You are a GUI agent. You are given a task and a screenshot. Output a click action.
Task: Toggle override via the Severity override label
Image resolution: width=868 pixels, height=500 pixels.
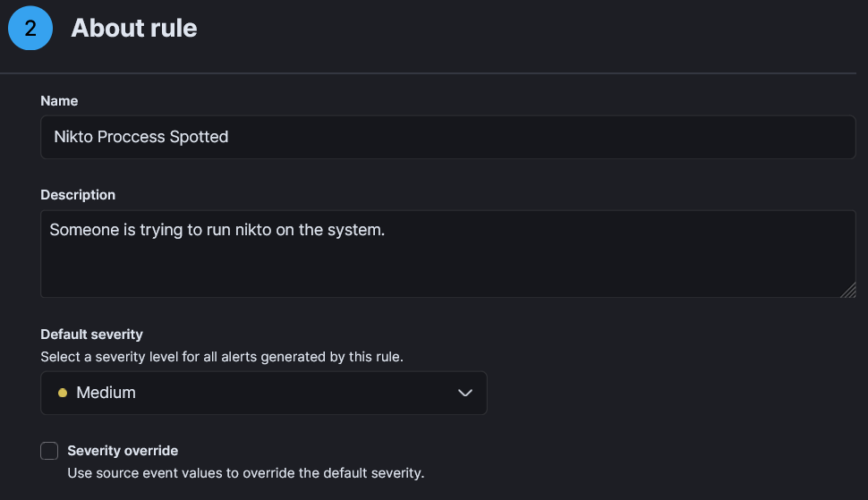[123, 451]
